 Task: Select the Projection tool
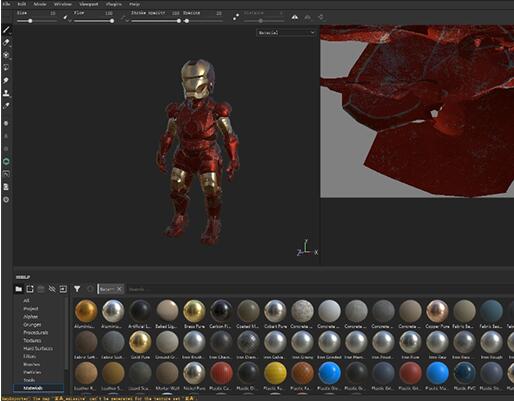pos(6,55)
